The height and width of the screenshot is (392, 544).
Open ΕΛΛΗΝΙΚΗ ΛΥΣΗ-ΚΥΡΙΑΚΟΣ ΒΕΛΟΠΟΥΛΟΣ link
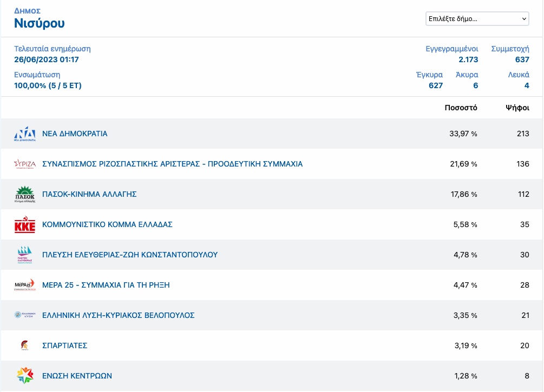[119, 315]
